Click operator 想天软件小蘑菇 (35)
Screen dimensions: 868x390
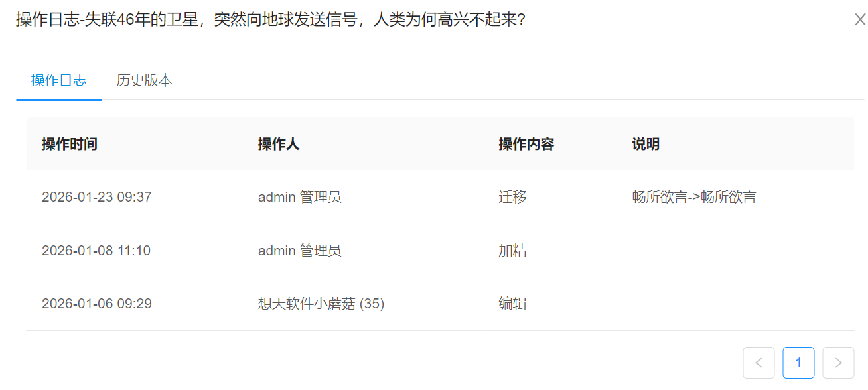(x=321, y=304)
